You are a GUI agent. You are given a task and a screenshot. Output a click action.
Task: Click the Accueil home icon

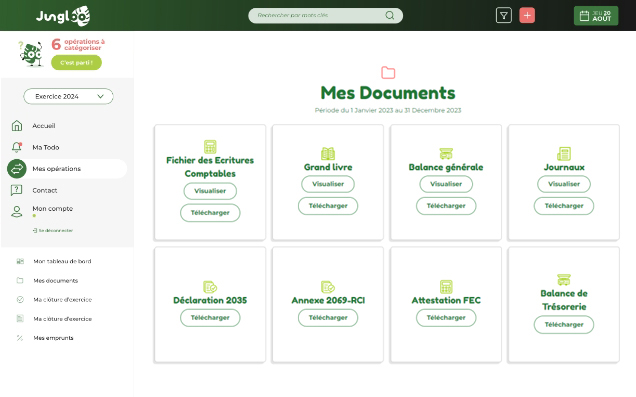click(17, 126)
